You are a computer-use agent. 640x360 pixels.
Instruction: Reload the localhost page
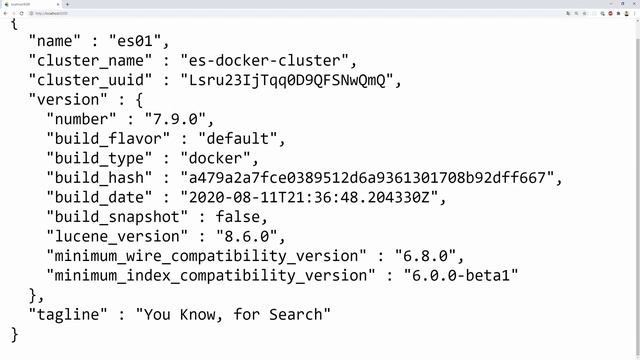pyautogui.click(x=22, y=13)
